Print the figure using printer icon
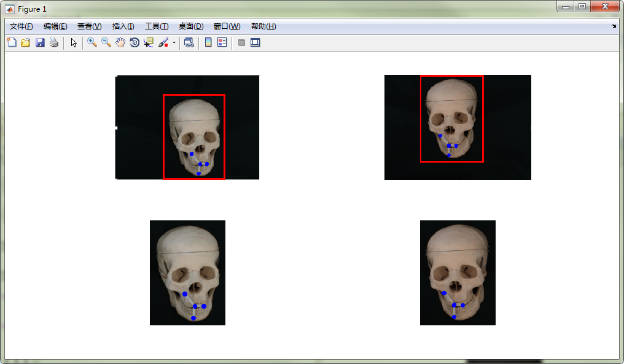The image size is (624, 364). (x=54, y=42)
